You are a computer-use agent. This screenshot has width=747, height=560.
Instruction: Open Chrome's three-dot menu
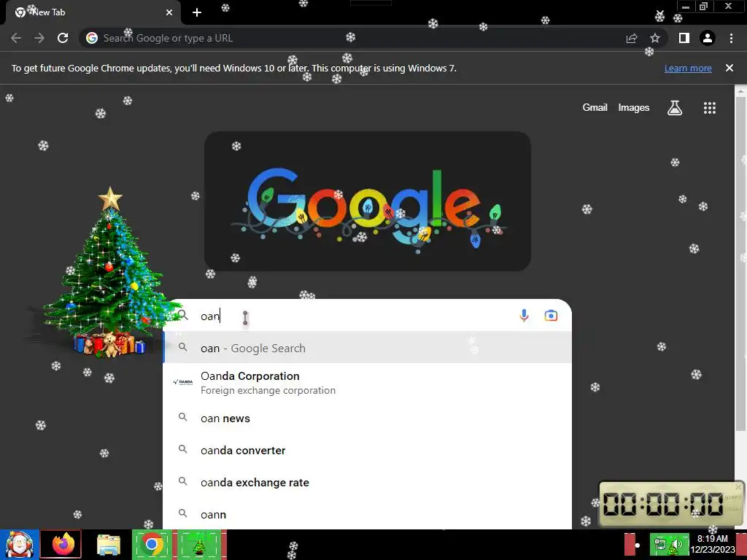point(731,38)
